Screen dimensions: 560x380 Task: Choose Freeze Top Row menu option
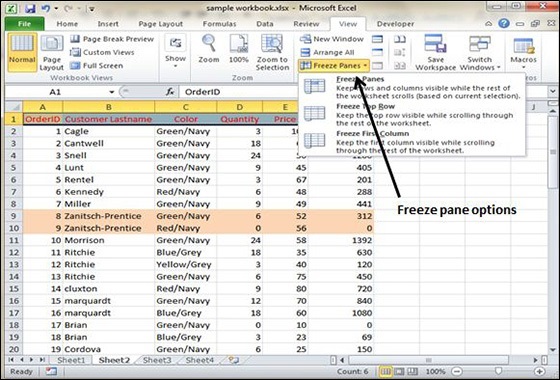point(411,115)
